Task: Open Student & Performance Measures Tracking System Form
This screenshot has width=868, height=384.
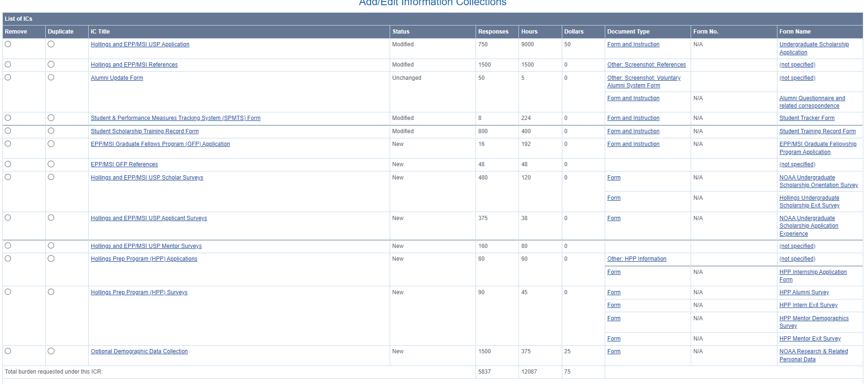Action: pos(175,118)
